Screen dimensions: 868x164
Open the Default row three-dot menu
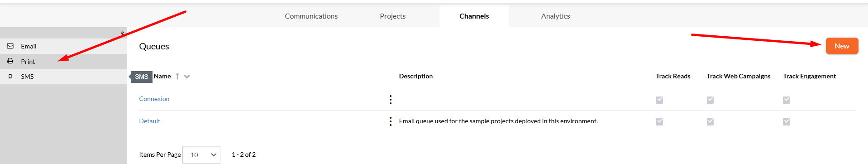pyautogui.click(x=391, y=121)
